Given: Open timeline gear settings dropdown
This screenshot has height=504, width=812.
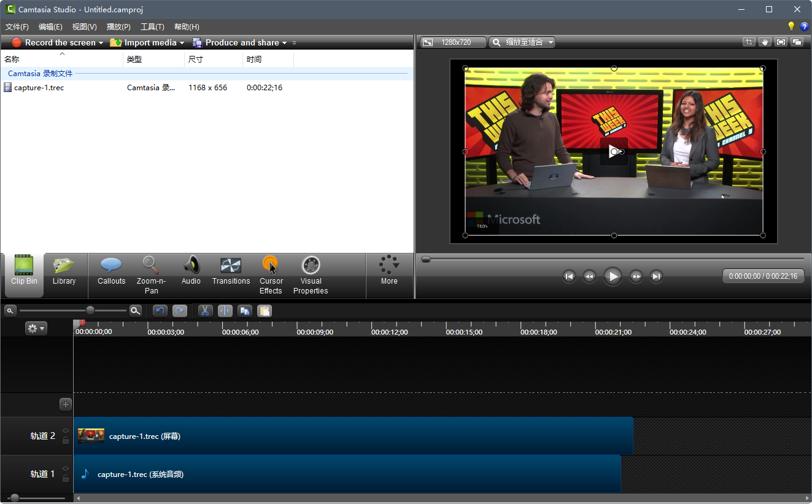Looking at the screenshot, I should (x=36, y=328).
